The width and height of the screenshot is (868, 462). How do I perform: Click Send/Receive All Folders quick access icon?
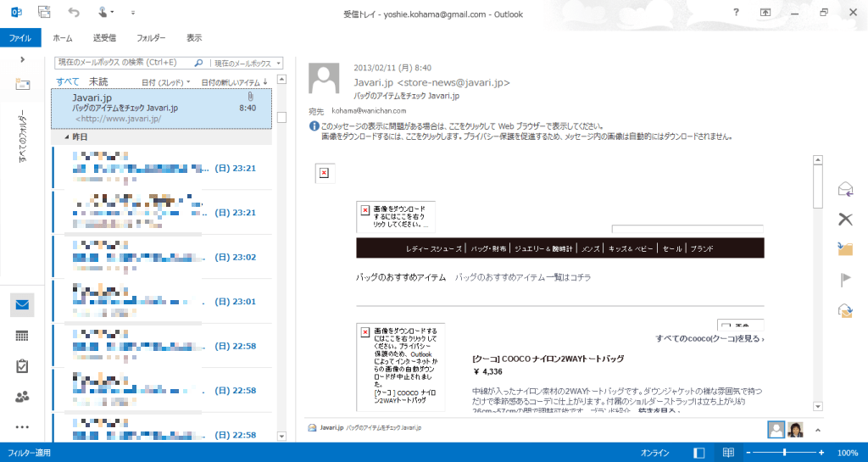click(44, 12)
